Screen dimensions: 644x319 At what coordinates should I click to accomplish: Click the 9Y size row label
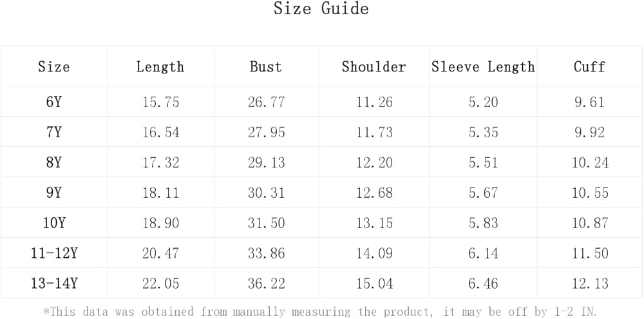click(x=53, y=193)
